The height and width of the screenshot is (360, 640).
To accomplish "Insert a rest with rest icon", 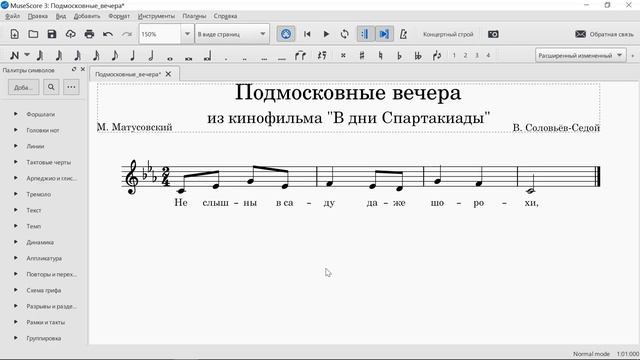I will pos(322,56).
